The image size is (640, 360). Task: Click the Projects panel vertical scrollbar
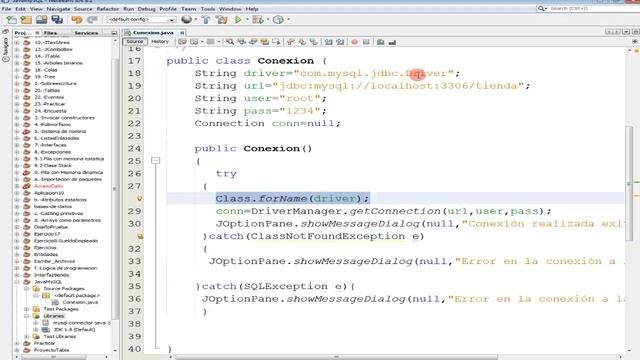(x=115, y=188)
